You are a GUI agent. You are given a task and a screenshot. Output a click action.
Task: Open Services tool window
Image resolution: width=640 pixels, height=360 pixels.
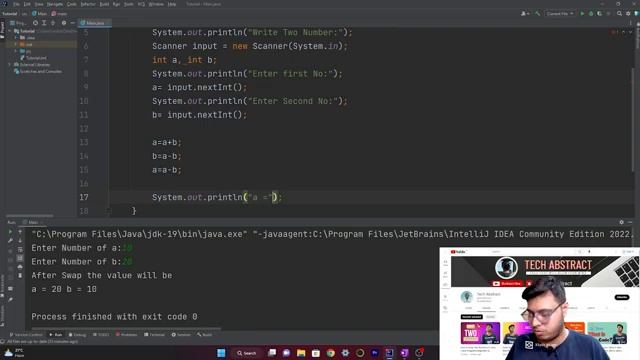tap(181, 335)
